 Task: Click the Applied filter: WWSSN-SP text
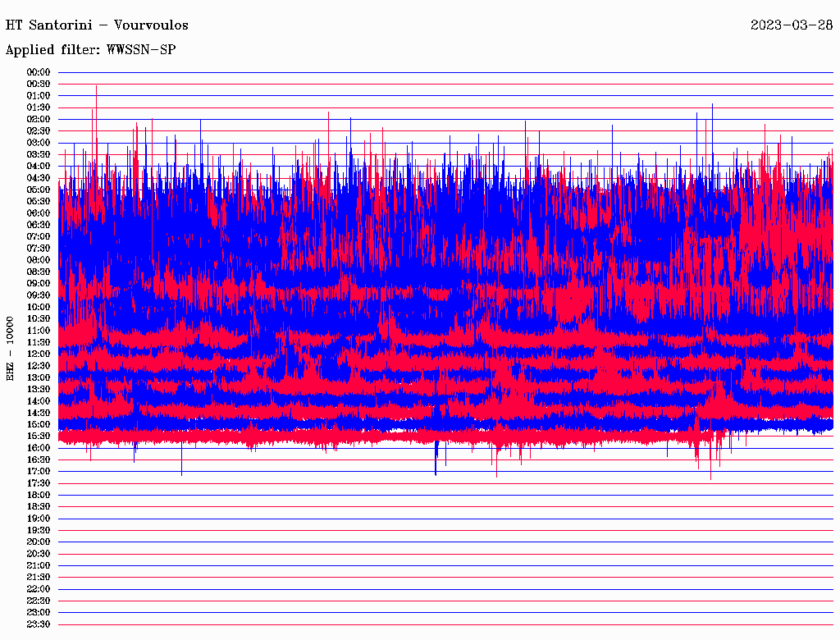90,50
